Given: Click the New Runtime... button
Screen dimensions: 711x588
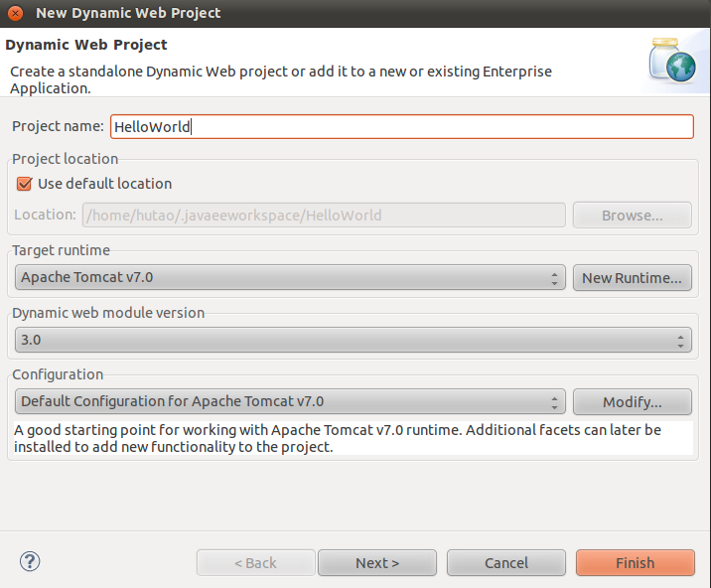Looking at the screenshot, I should (632, 278).
